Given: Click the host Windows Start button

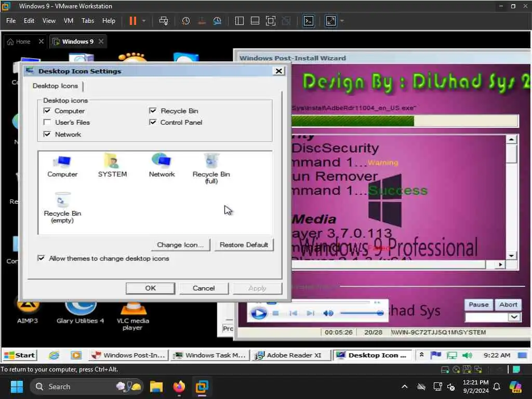Looking at the screenshot, I should click(x=17, y=387).
